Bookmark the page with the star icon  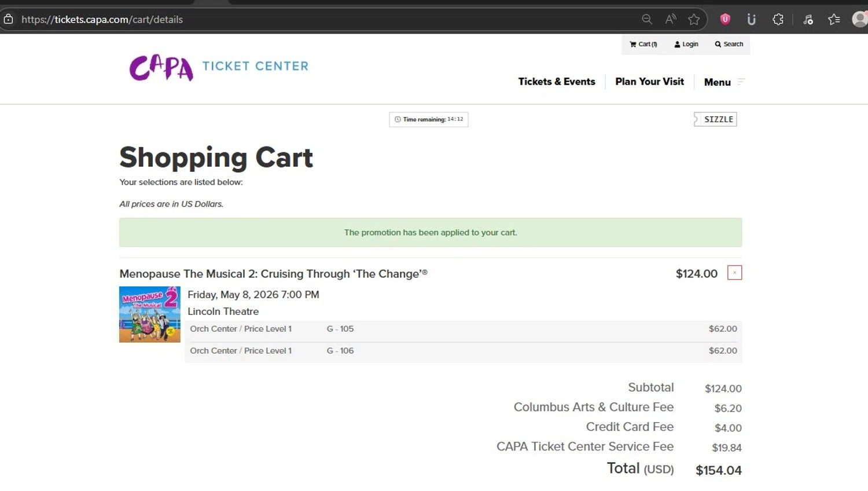(x=694, y=19)
